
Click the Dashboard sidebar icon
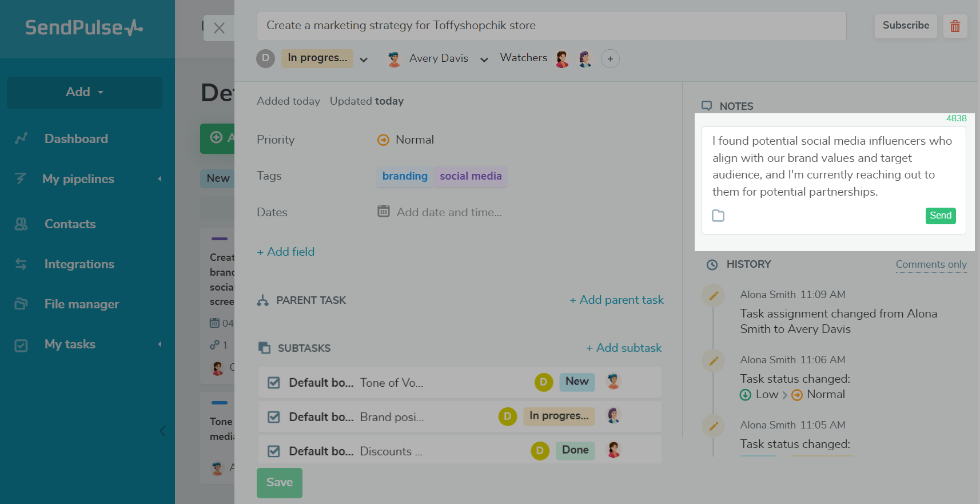[21, 138]
